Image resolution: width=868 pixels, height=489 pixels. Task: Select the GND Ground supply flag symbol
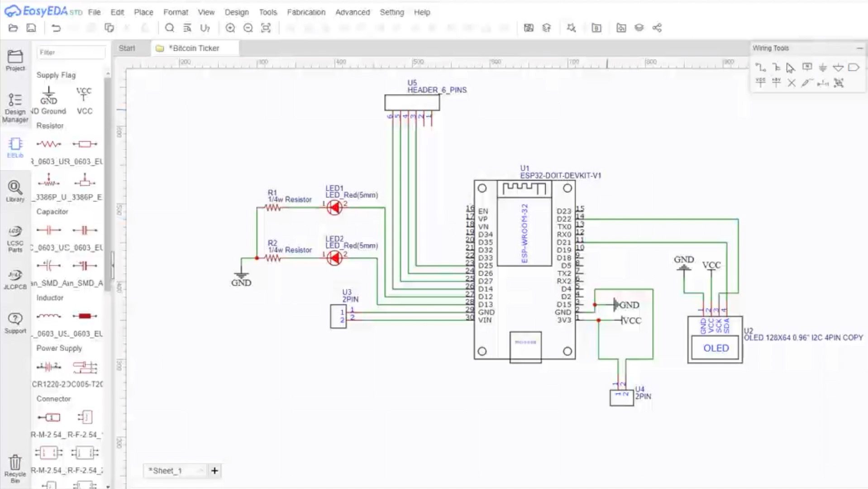48,96
